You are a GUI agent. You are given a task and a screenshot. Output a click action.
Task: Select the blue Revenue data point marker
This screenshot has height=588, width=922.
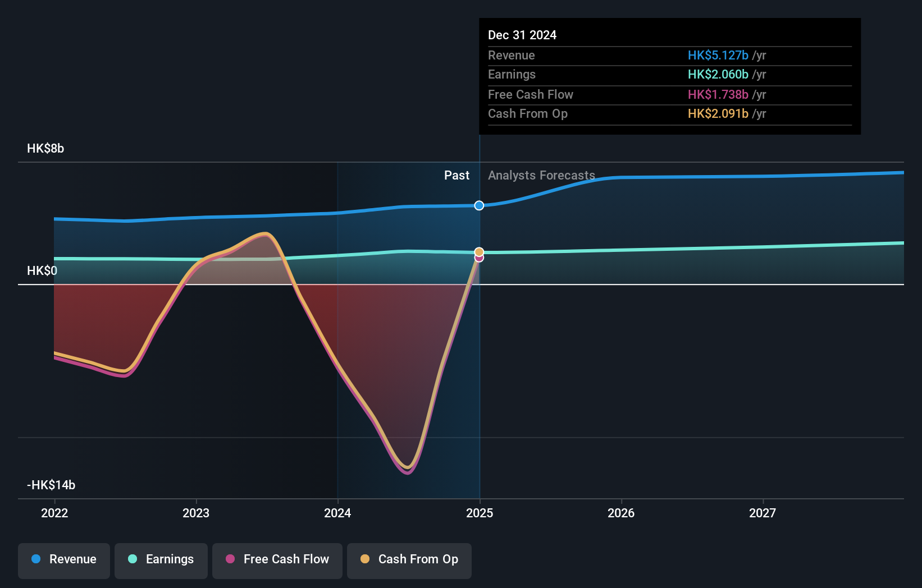point(479,205)
